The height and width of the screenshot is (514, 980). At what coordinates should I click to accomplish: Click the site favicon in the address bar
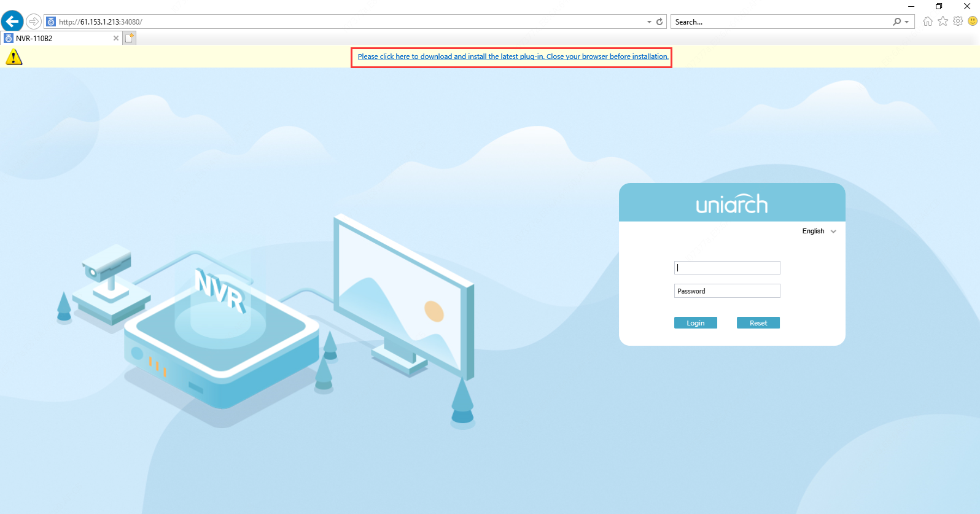click(x=52, y=21)
